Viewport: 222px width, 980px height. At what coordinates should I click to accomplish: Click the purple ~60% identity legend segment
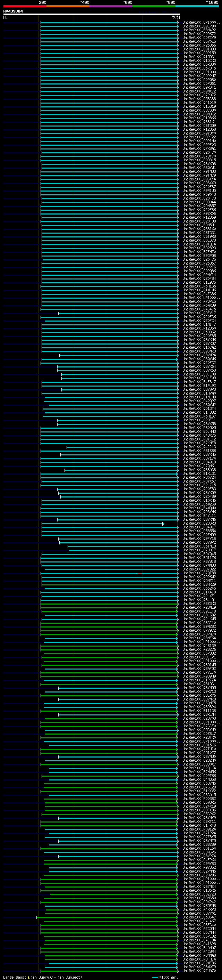[111, 6]
